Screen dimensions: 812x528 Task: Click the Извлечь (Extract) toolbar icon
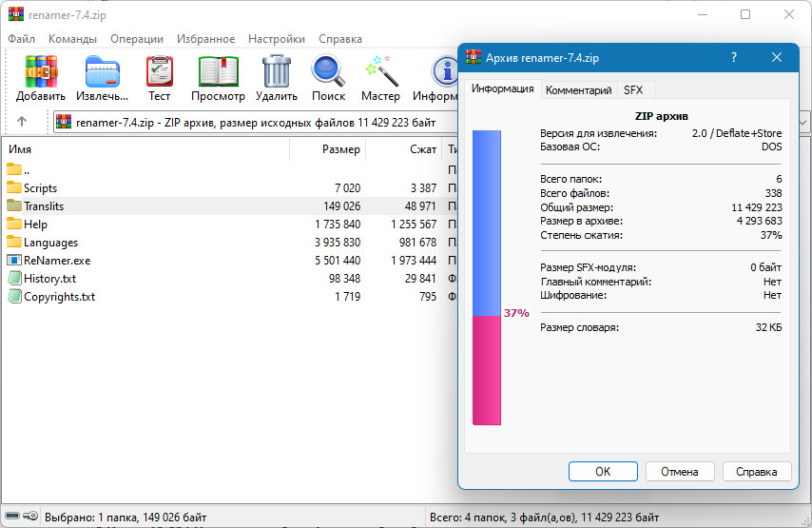click(103, 72)
